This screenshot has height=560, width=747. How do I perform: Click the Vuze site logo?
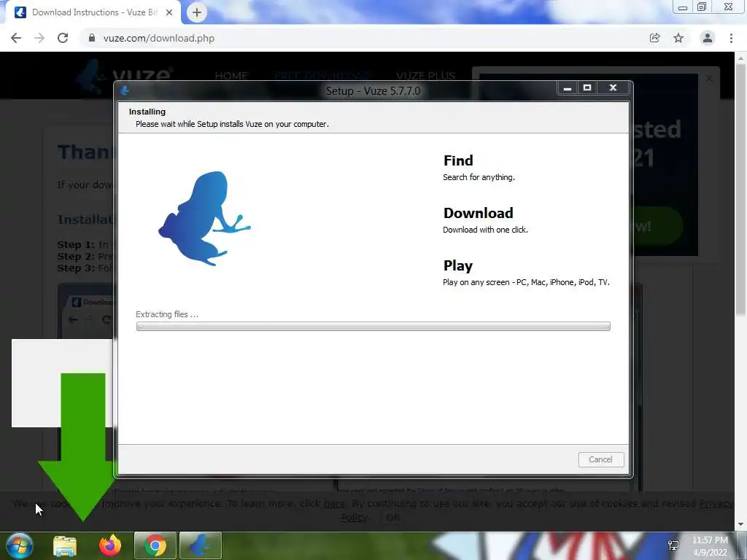125,75
